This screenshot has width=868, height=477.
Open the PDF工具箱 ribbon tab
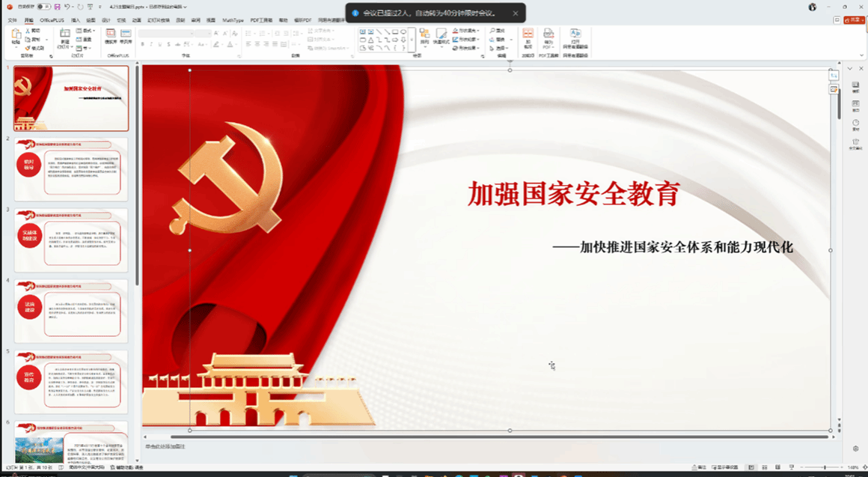click(261, 20)
